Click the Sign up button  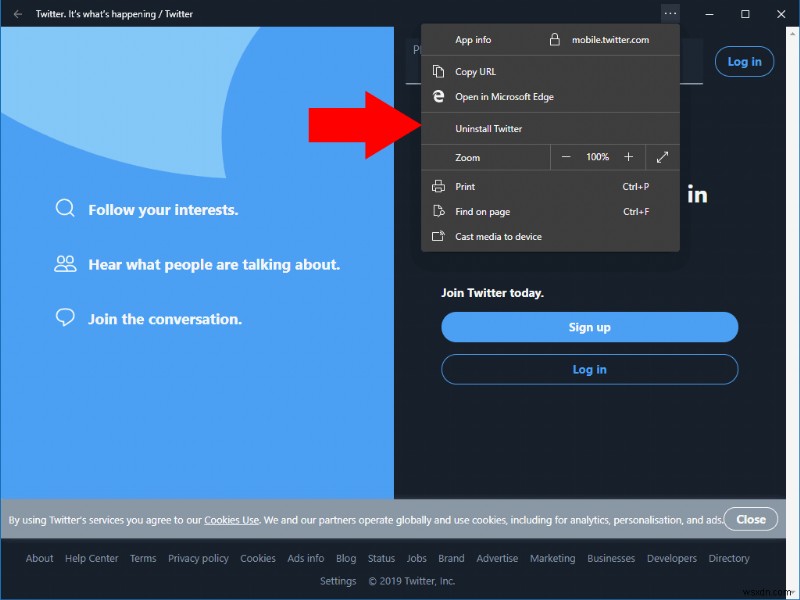589,327
